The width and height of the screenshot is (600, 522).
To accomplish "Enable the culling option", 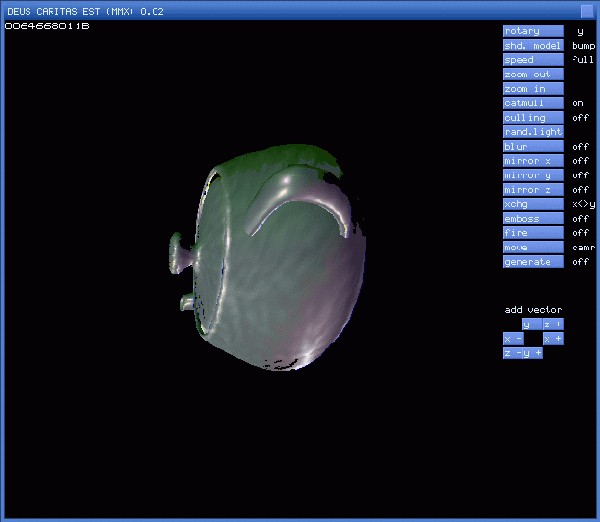I will pyautogui.click(x=533, y=118).
